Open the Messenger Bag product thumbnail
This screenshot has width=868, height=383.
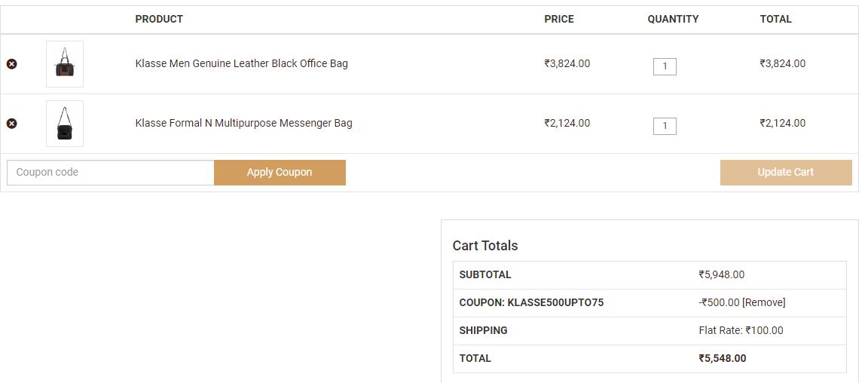click(x=65, y=124)
